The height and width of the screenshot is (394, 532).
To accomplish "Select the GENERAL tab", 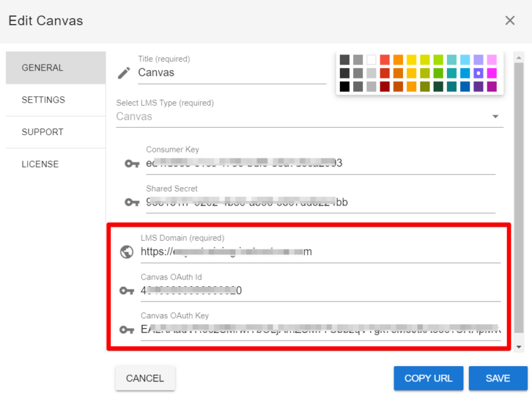I will [43, 68].
